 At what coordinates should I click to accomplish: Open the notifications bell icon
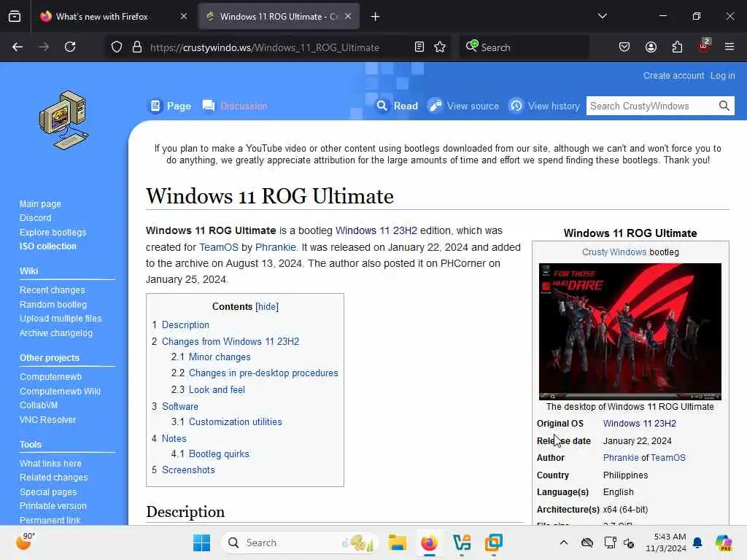tap(697, 542)
